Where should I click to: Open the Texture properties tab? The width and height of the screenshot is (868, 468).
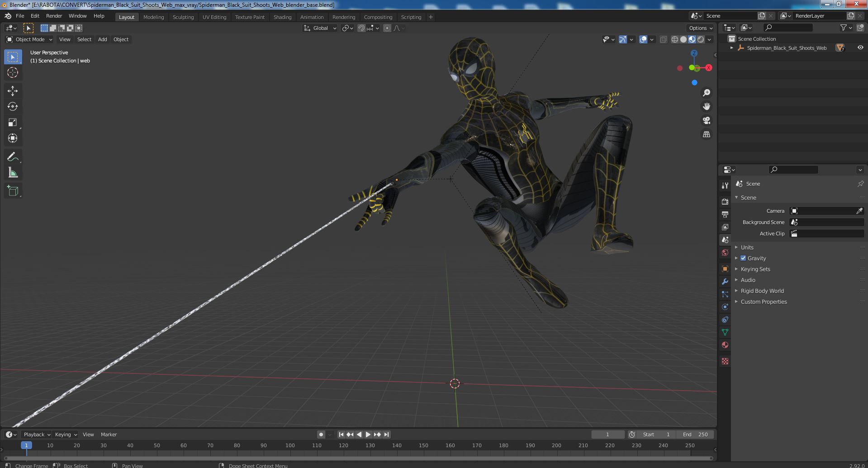coord(725,361)
